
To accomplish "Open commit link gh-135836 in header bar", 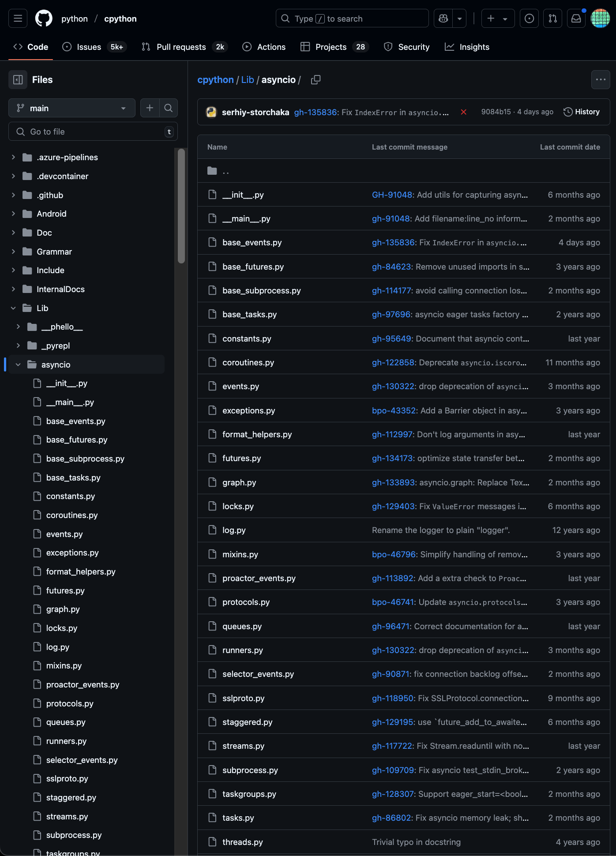I will (316, 112).
